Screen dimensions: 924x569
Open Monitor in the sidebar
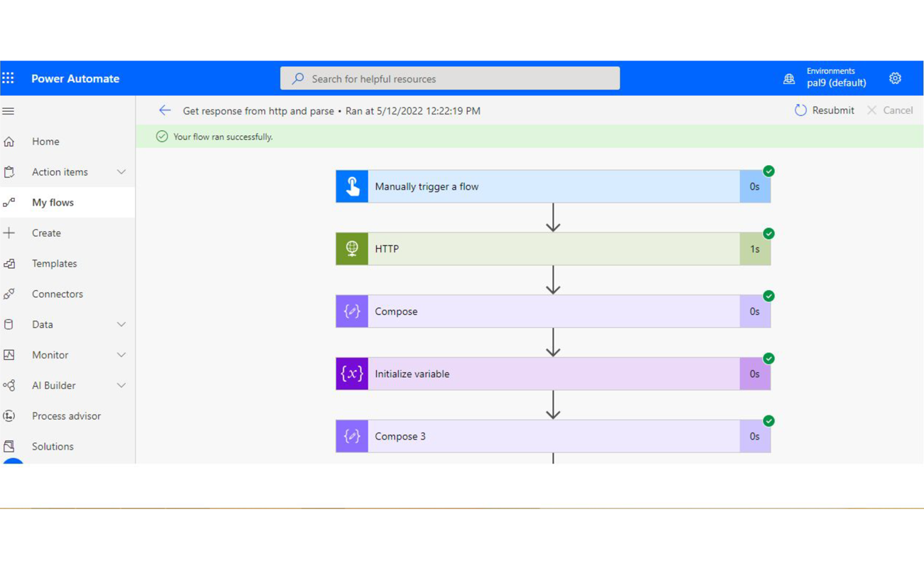tap(68, 355)
